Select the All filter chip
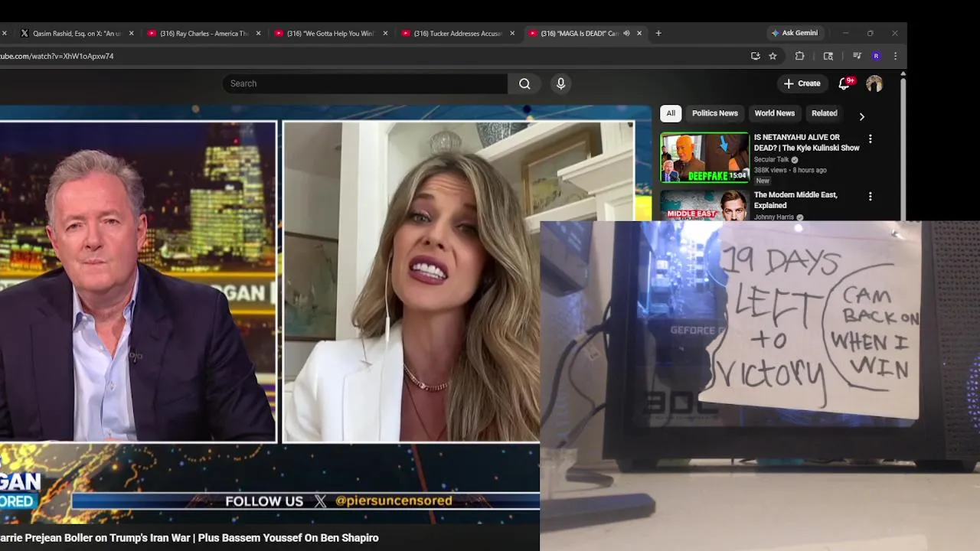 pyautogui.click(x=671, y=113)
